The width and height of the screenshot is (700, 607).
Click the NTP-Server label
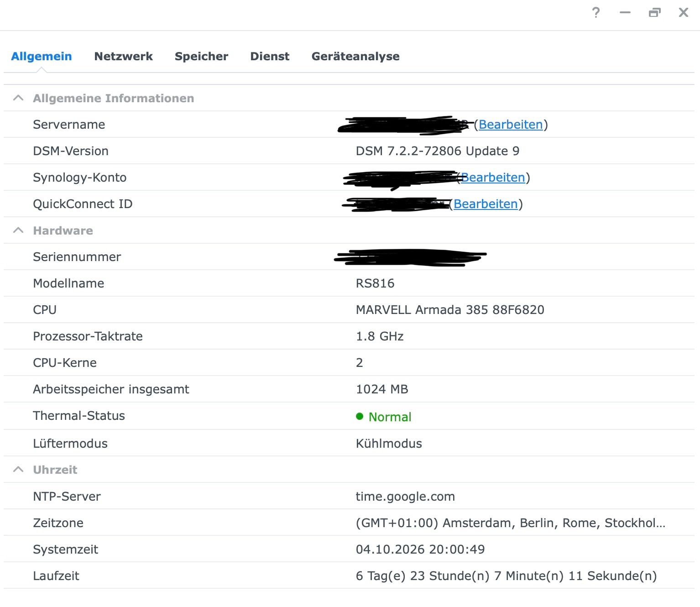click(67, 497)
